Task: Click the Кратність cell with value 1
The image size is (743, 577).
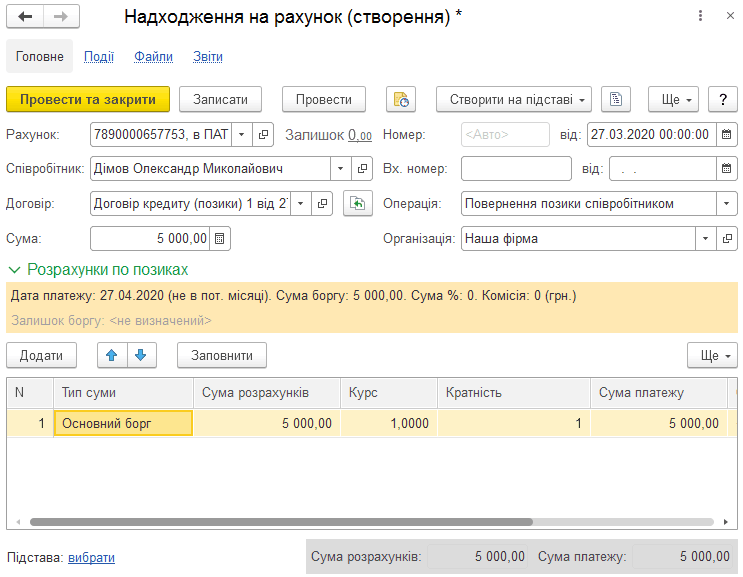Action: (x=514, y=423)
